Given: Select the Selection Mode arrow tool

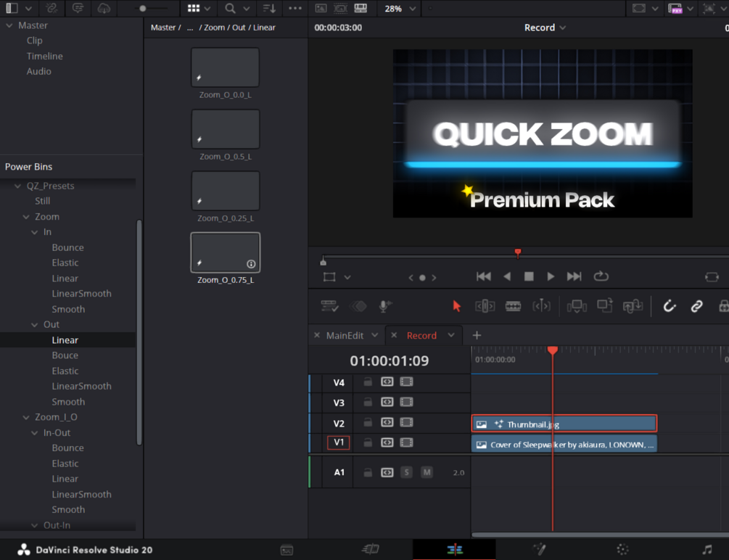Looking at the screenshot, I should pyautogui.click(x=456, y=306).
